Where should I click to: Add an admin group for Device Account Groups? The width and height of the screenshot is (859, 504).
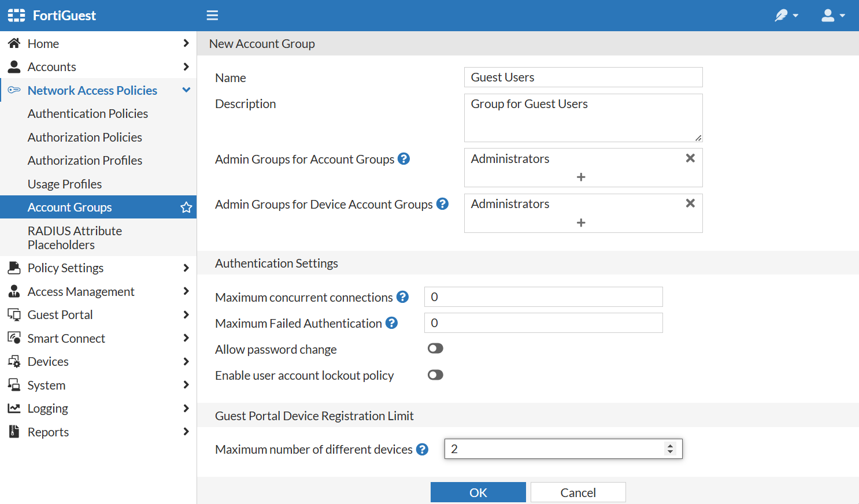pyautogui.click(x=582, y=222)
